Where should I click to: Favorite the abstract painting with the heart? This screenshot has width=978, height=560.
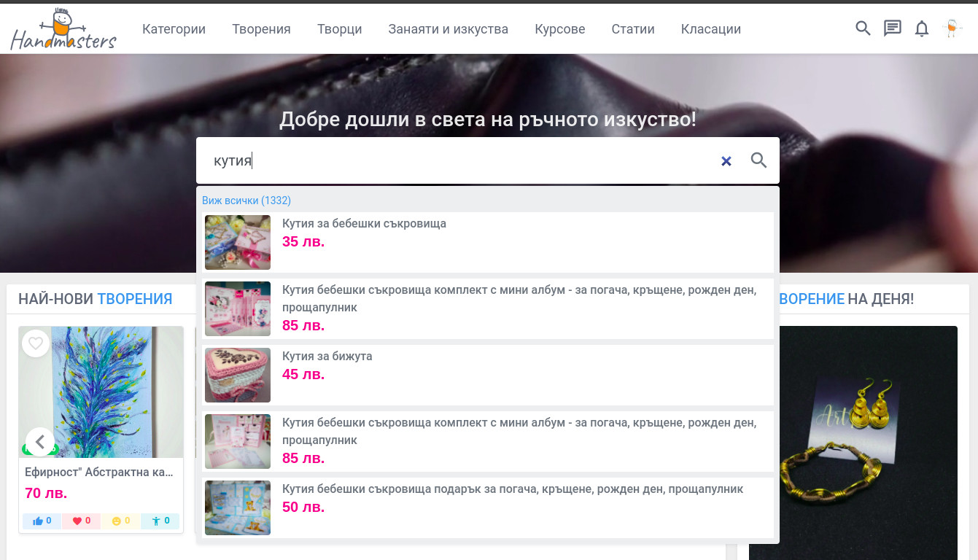point(36,343)
